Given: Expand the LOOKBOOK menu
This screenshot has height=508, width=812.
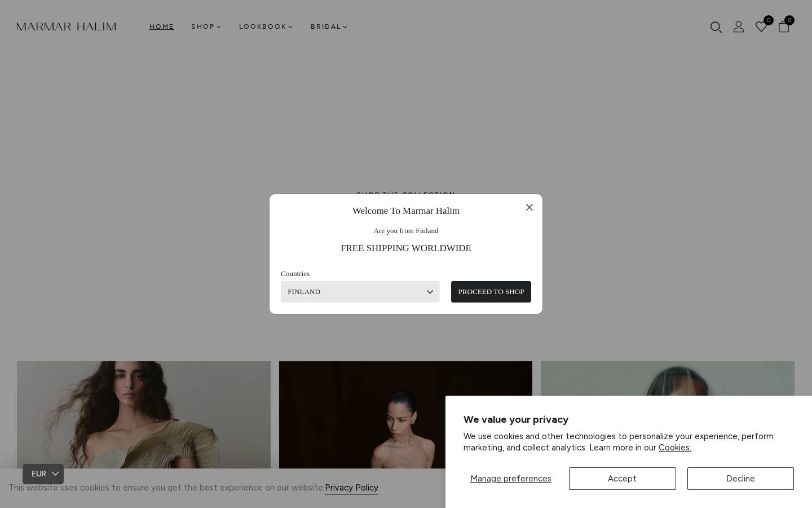Looking at the screenshot, I should pyautogui.click(x=266, y=27).
